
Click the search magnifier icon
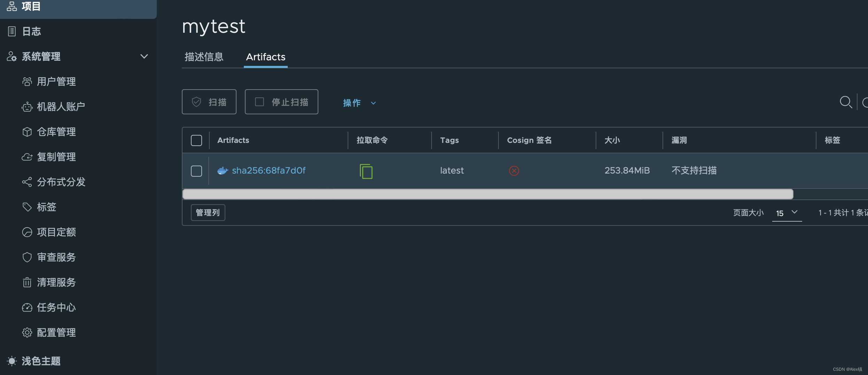pyautogui.click(x=846, y=102)
